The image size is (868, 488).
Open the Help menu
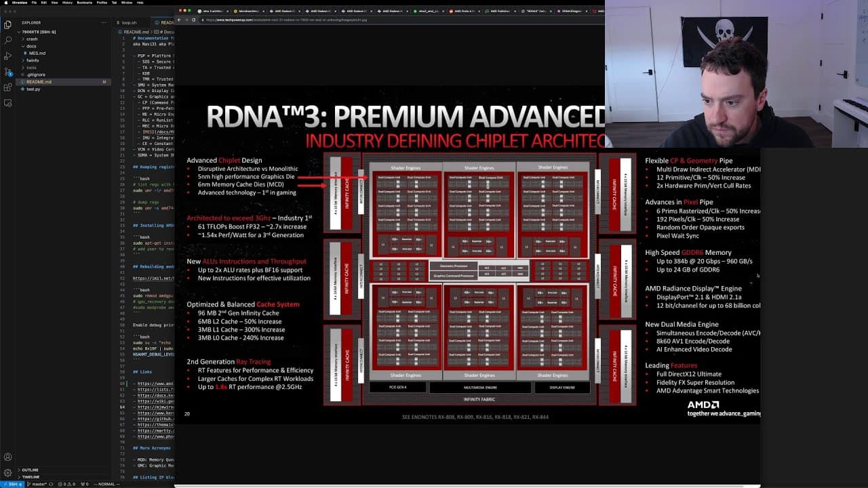(x=139, y=3)
